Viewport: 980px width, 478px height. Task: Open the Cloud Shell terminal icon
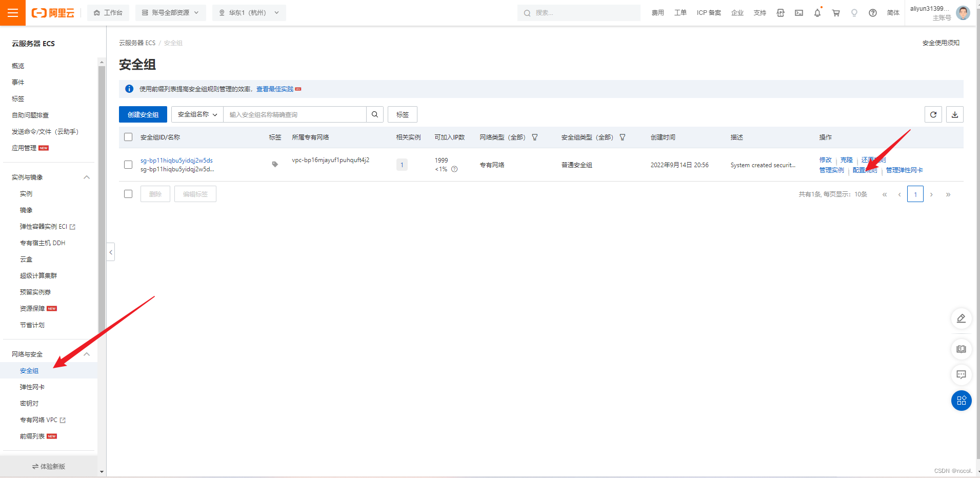[799, 13]
